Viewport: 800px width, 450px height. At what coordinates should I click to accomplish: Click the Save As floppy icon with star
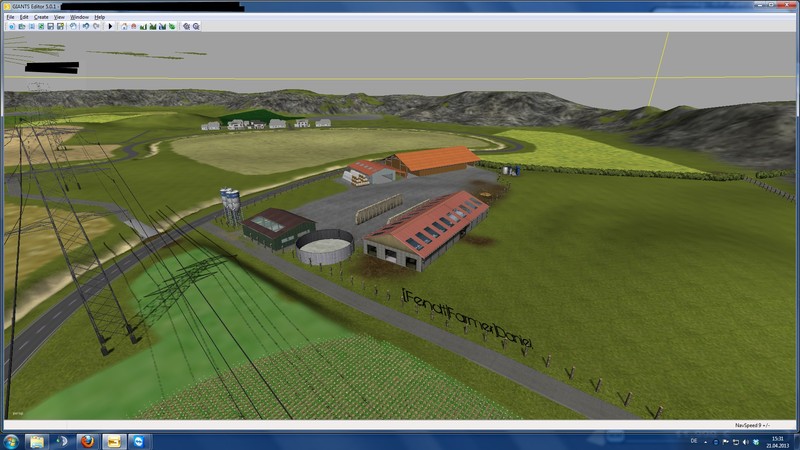point(60,26)
